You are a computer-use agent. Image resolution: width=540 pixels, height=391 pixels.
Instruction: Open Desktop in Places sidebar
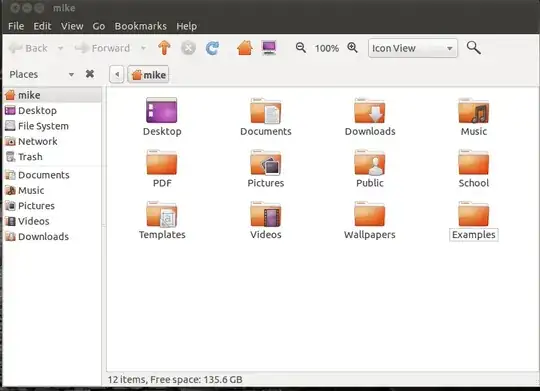pyautogui.click(x=52, y=110)
